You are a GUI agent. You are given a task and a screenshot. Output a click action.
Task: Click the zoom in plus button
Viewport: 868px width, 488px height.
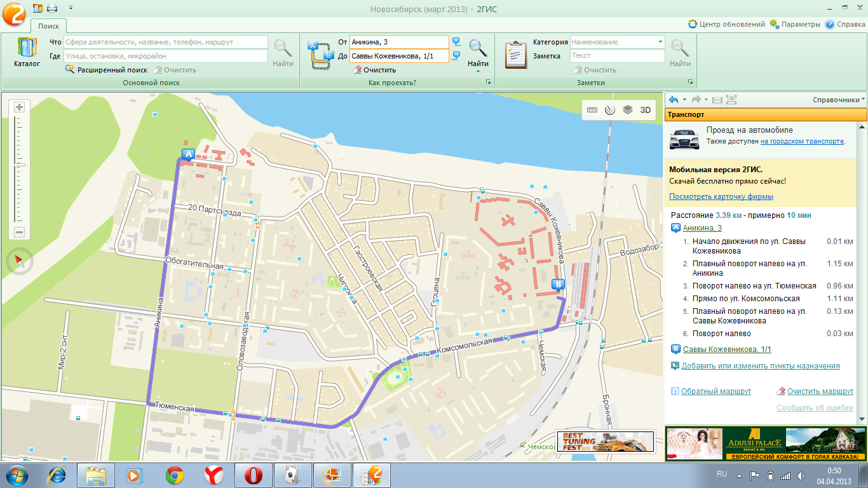19,107
